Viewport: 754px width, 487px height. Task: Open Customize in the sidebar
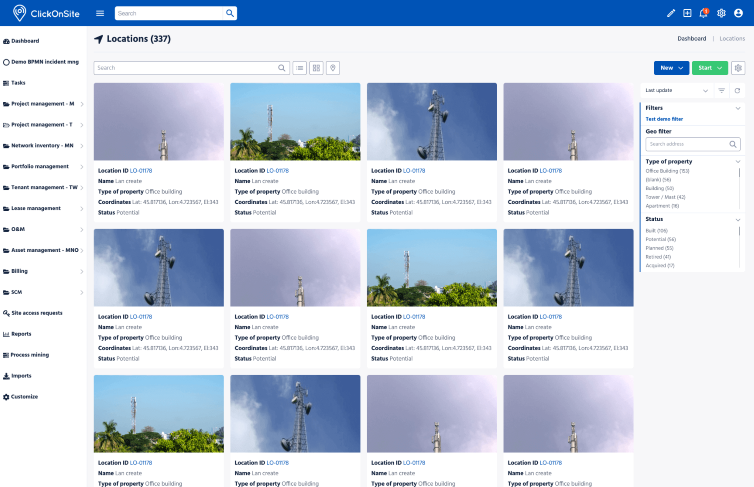pyautogui.click(x=20, y=397)
